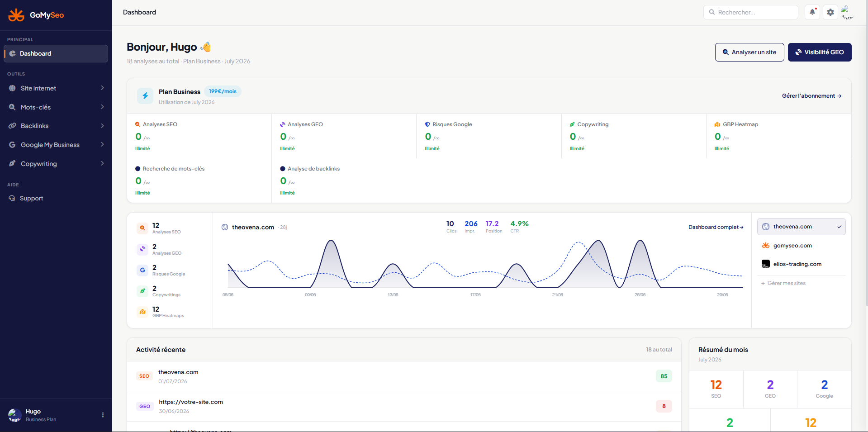Click the 18 au total label
The image size is (868, 432).
(x=659, y=350)
